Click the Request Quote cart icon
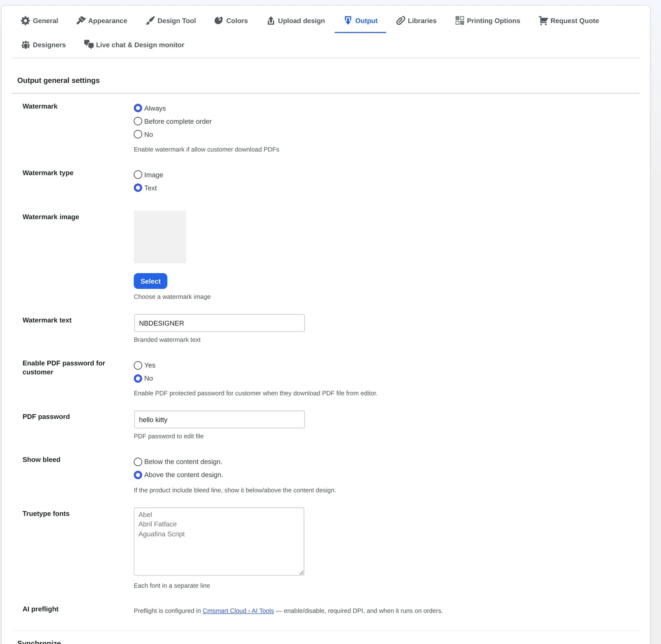The width and height of the screenshot is (661, 644). point(543,21)
